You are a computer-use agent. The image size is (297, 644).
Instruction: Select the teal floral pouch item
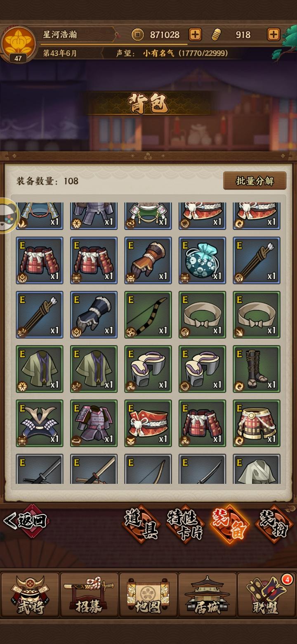point(202,260)
